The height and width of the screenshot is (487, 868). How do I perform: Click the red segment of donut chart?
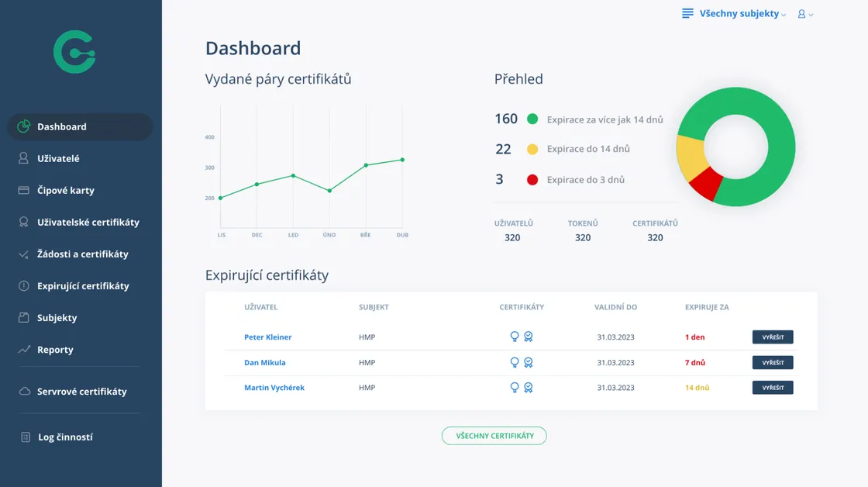(704, 184)
